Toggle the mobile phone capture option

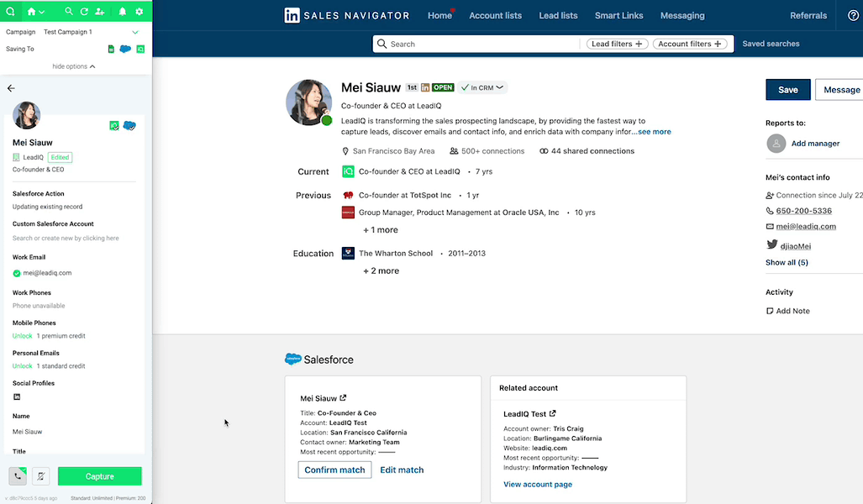[x=40, y=476]
